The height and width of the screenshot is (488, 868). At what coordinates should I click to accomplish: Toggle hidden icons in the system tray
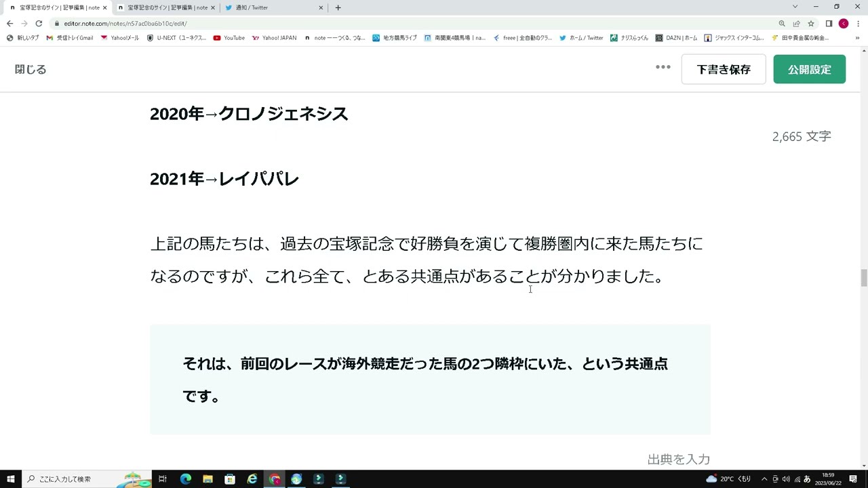tap(763, 479)
